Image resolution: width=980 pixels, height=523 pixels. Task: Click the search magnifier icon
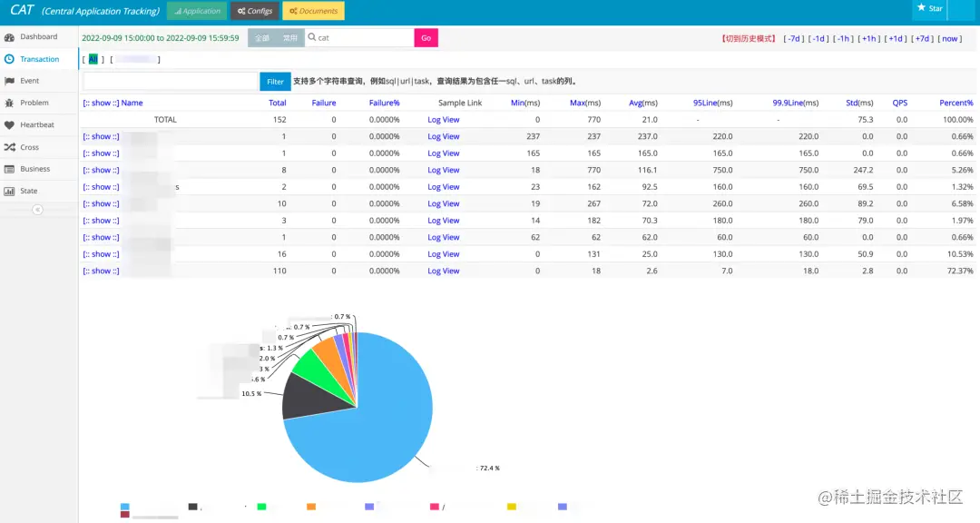312,37
